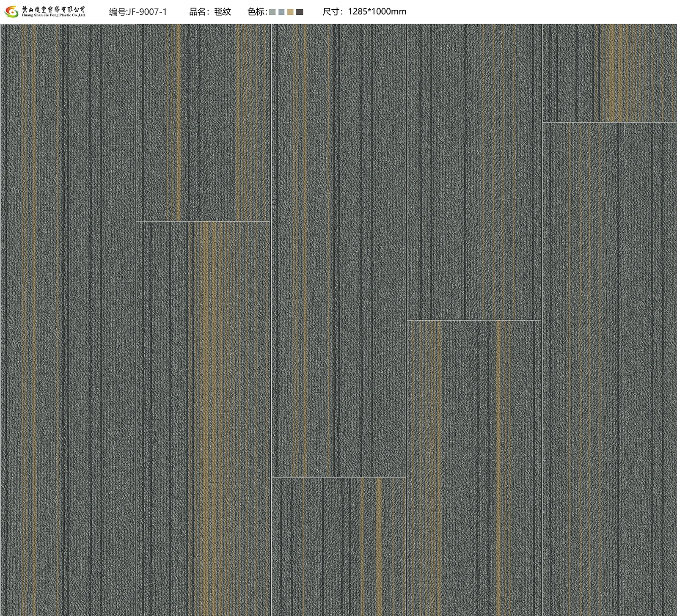The width and height of the screenshot is (677, 616).
Task: Pick the second blue-gray color swatch
Action: point(281,12)
